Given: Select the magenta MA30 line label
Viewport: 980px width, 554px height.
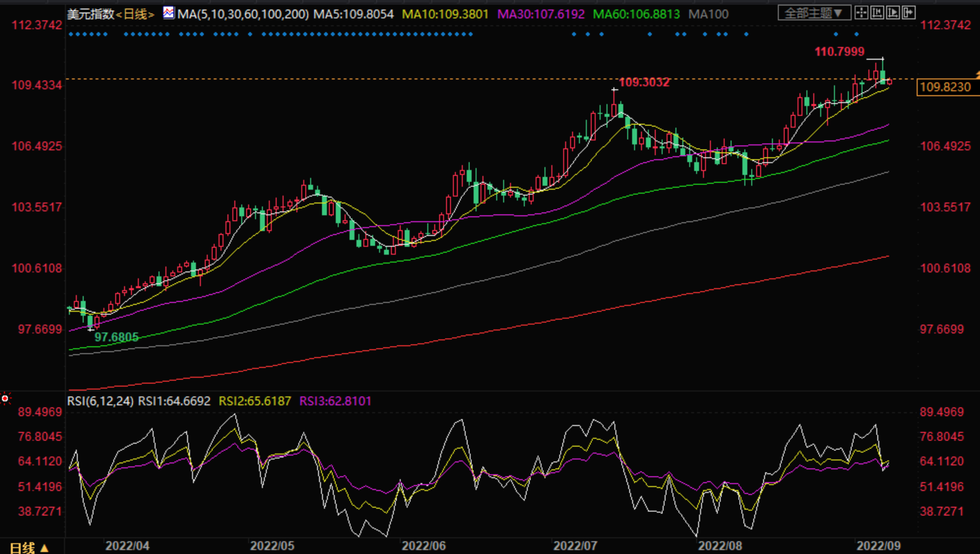Looking at the screenshot, I should click(540, 14).
